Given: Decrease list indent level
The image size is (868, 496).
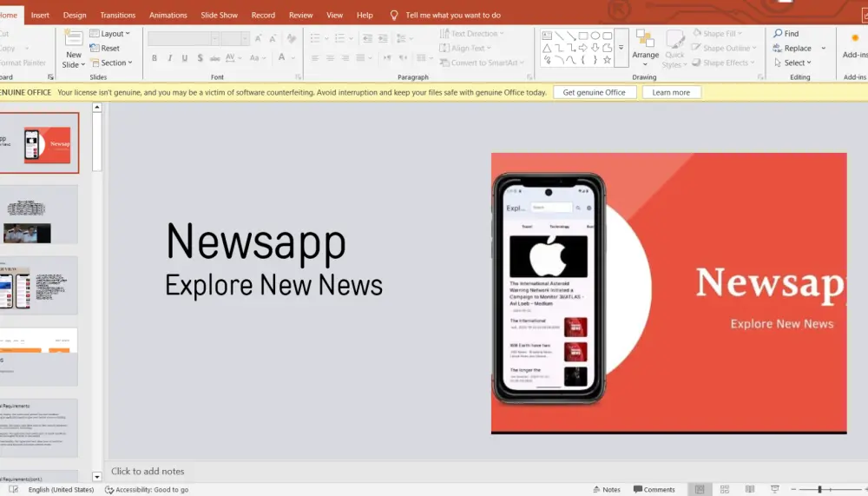Looking at the screenshot, I should coord(367,38).
